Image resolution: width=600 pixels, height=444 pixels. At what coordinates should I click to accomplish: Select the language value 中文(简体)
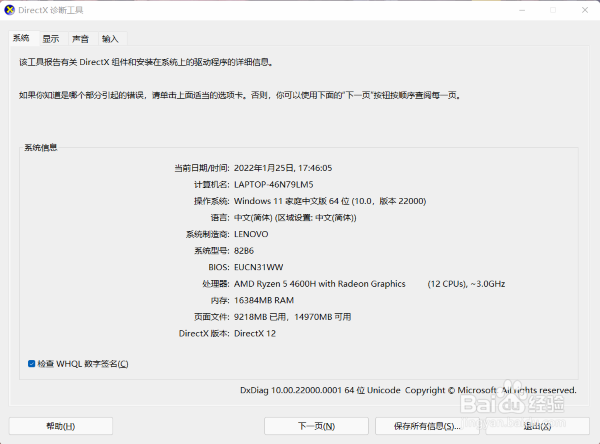point(295,217)
